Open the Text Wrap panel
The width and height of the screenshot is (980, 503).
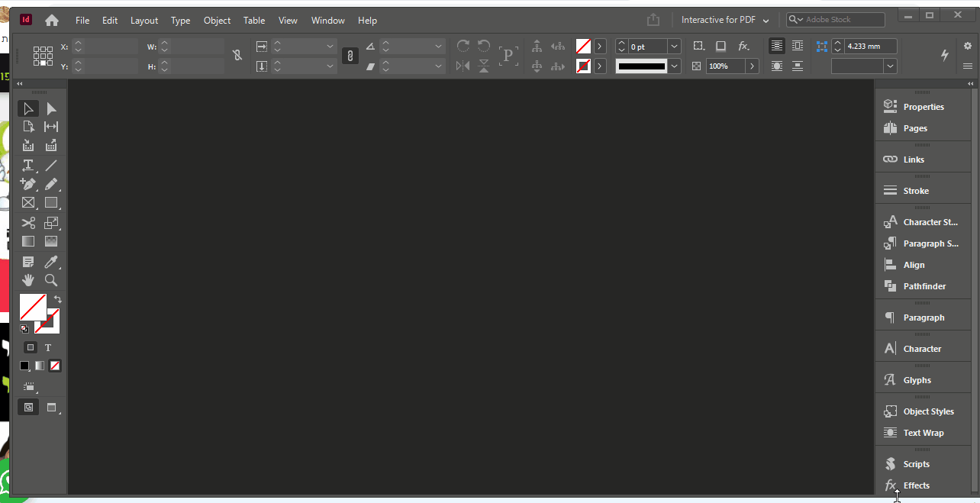(924, 433)
